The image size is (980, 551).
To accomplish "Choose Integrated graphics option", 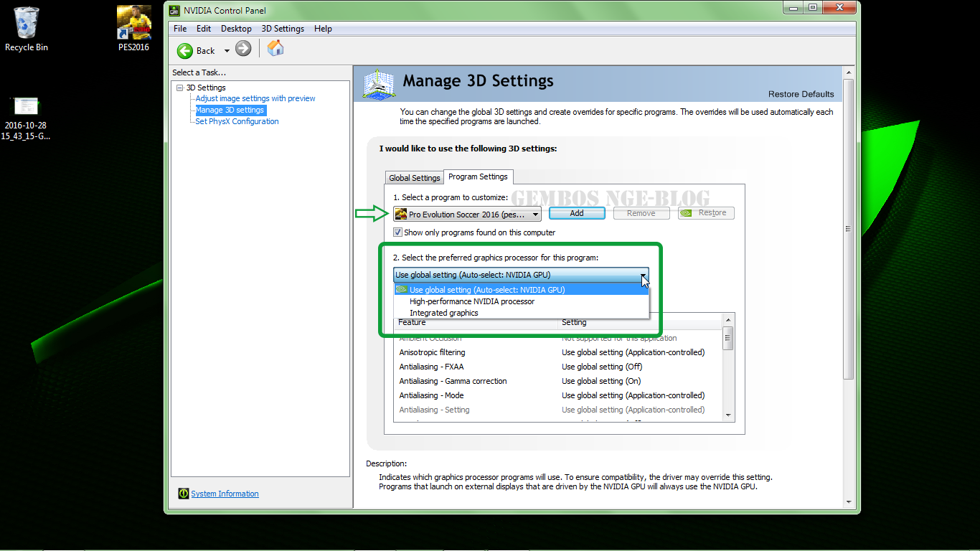I will pyautogui.click(x=522, y=313).
